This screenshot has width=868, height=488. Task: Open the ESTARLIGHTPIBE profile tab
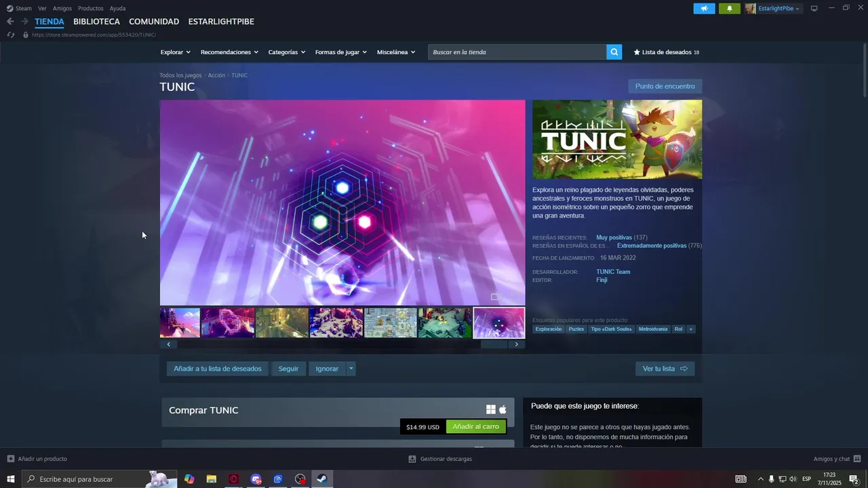pos(221,22)
